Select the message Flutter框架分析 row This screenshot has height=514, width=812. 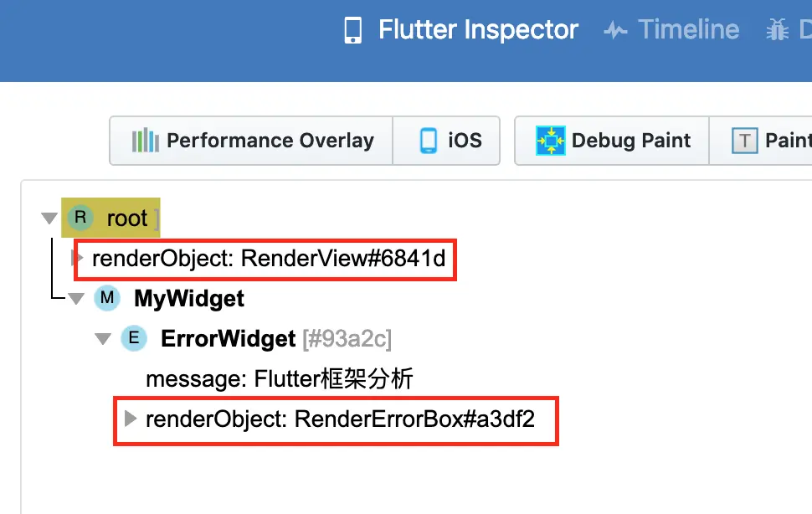(280, 379)
